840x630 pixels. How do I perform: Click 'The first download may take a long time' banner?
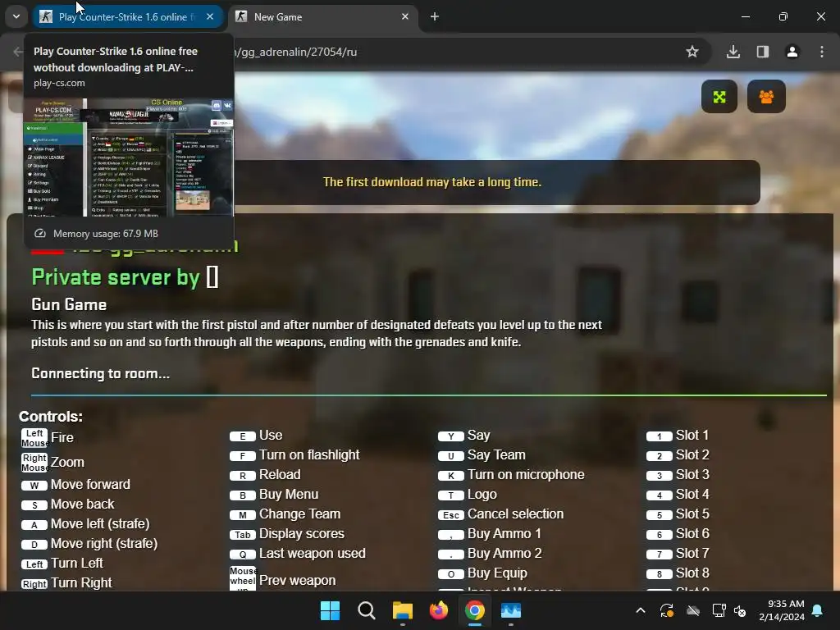pos(431,182)
